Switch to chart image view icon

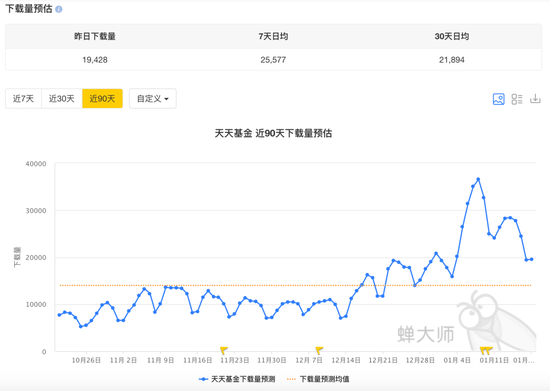[498, 99]
